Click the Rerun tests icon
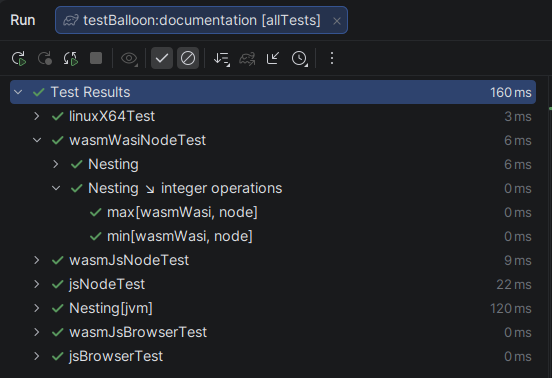The height and width of the screenshot is (378, 552). tap(19, 58)
